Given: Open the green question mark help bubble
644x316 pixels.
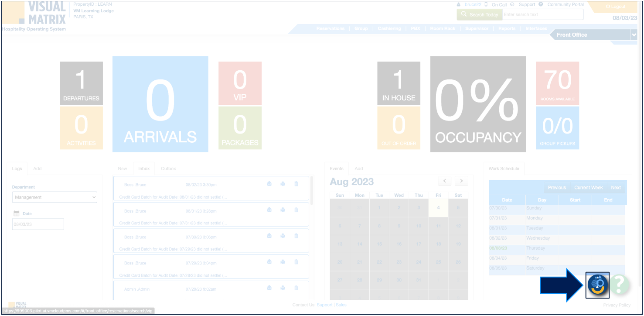Looking at the screenshot, I should tap(620, 284).
